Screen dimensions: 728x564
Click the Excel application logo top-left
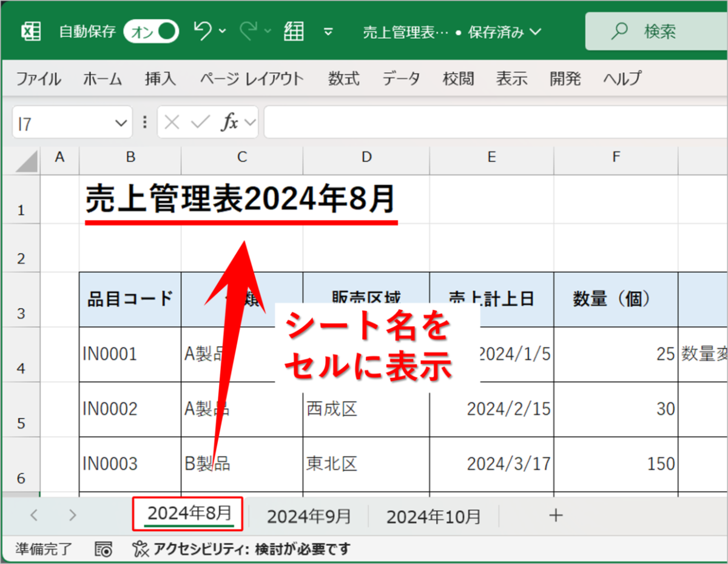pyautogui.click(x=30, y=32)
